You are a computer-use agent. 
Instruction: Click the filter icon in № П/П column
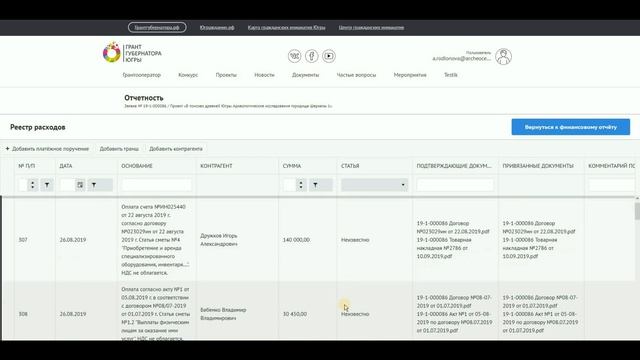[47, 185]
